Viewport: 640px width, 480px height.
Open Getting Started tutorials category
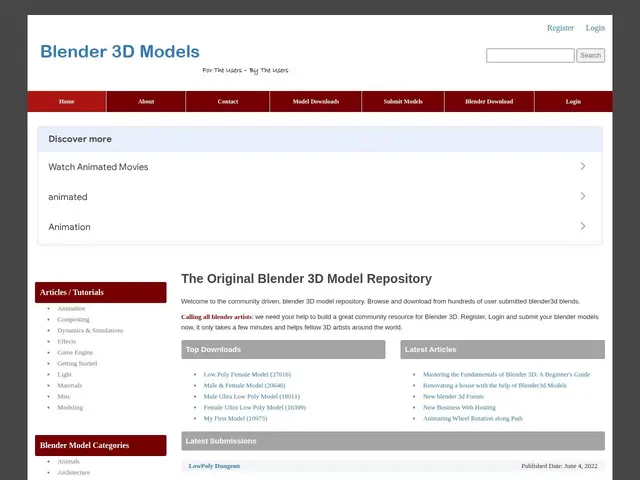77,364
